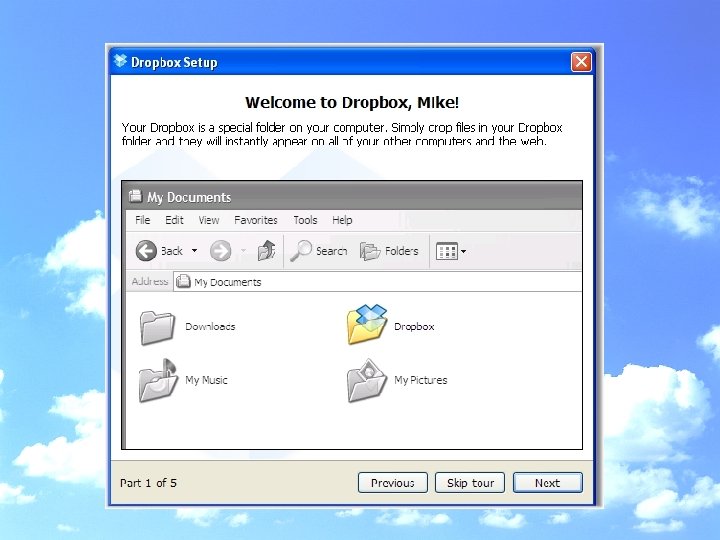
Task: Click the Views grid icon
Action: (447, 251)
